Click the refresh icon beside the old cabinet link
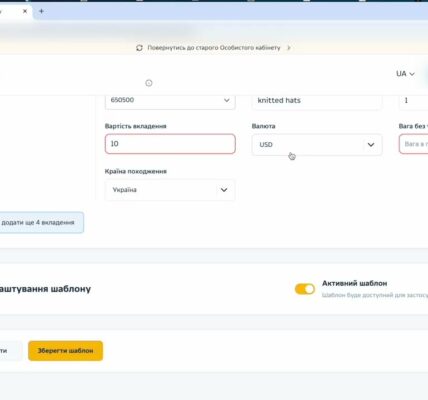Screen dimensions: 428x400 139,48
